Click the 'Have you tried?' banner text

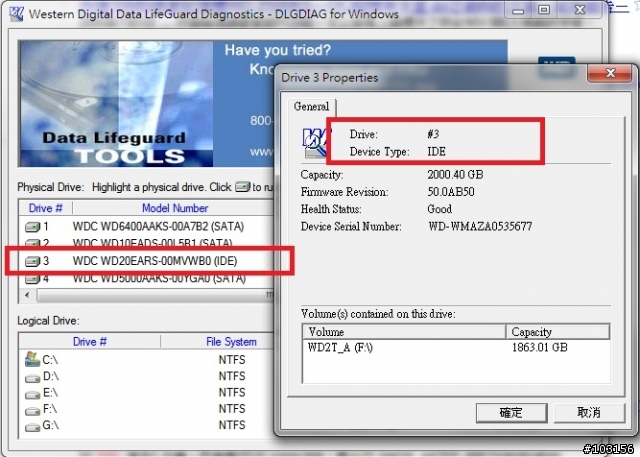point(278,50)
